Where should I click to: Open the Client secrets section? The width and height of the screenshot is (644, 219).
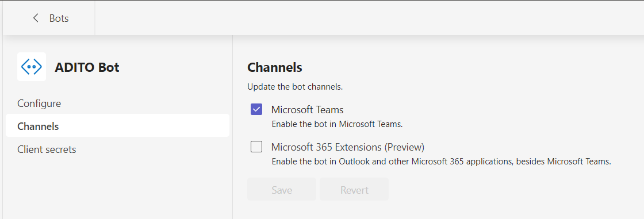pyautogui.click(x=47, y=149)
